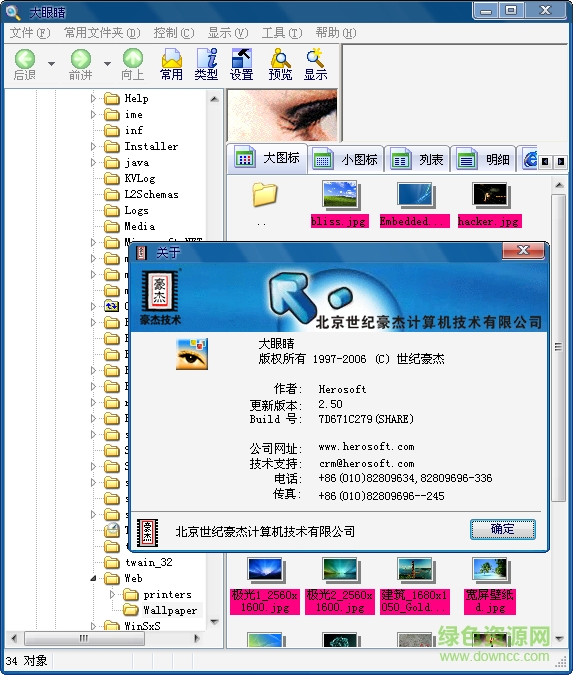Click tree panel scroll up arrow
Viewport: 573px width, 675px height.
click(x=214, y=99)
